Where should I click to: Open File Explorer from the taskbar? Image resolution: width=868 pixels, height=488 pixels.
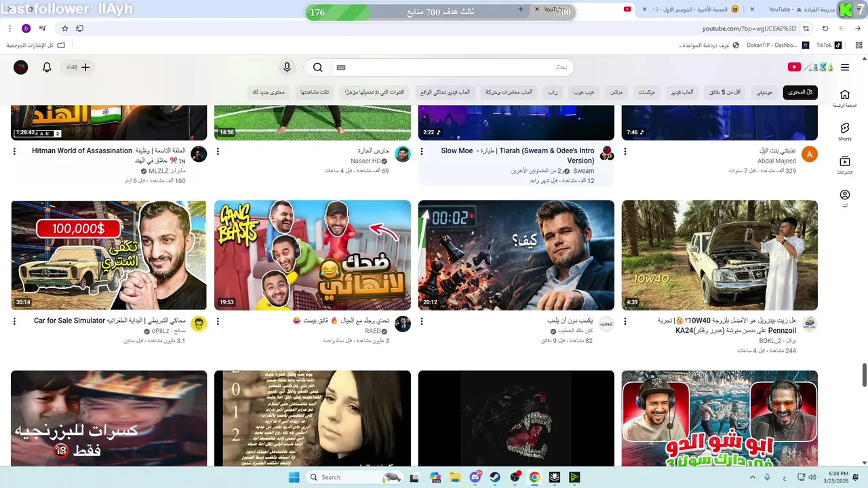pyautogui.click(x=455, y=477)
